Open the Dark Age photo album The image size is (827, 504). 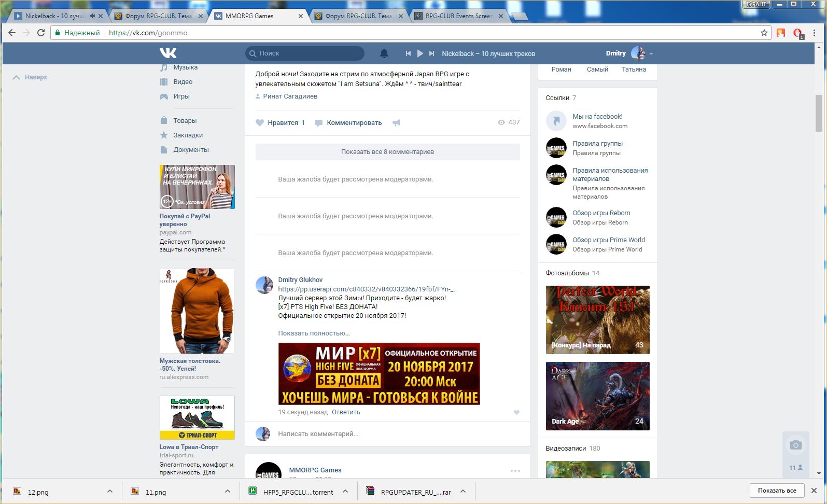597,396
